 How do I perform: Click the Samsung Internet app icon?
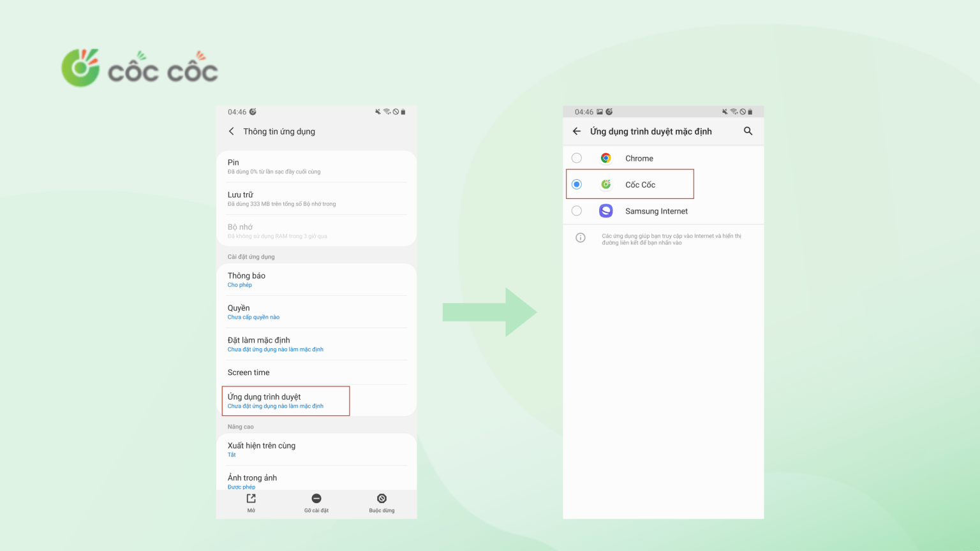[x=606, y=211]
